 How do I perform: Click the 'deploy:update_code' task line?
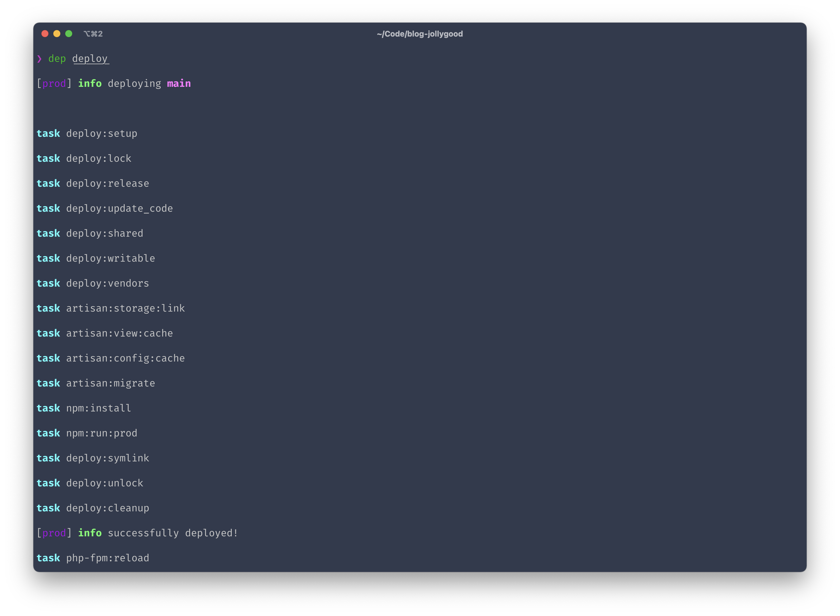tap(105, 208)
